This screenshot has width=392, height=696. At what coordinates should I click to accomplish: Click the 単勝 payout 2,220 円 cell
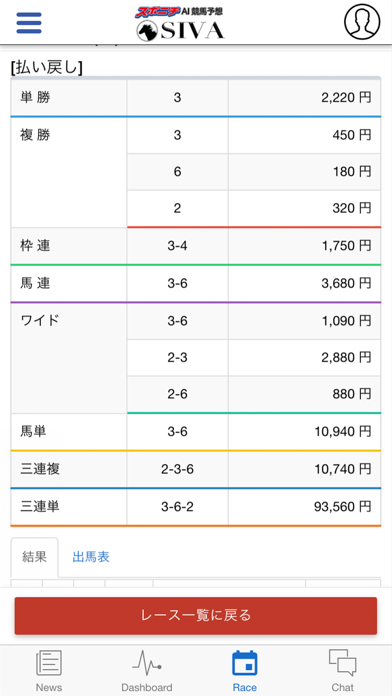tap(305, 98)
